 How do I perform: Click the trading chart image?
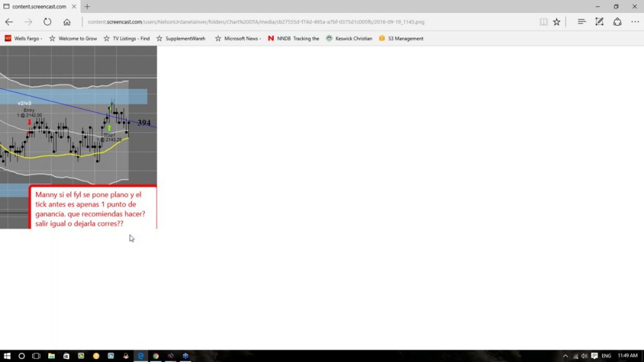[x=78, y=137]
